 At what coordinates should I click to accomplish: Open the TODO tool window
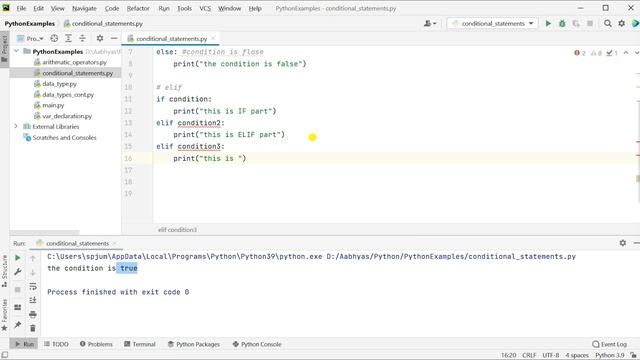tap(56, 344)
